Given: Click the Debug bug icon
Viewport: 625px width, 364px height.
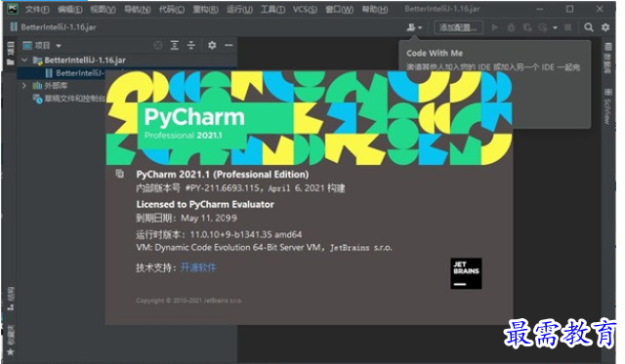Looking at the screenshot, I should 511,27.
